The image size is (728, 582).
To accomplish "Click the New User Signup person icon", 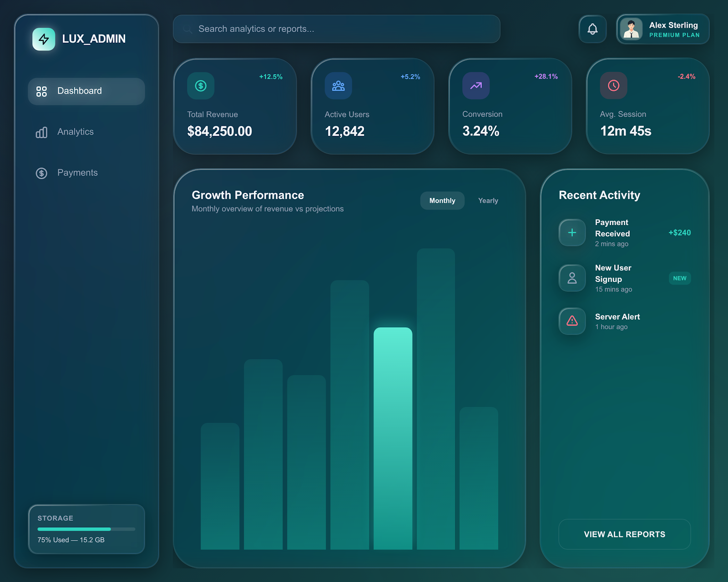I will (572, 278).
